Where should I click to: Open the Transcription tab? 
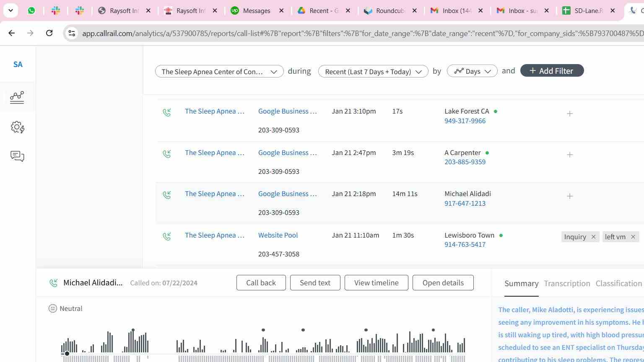(567, 284)
